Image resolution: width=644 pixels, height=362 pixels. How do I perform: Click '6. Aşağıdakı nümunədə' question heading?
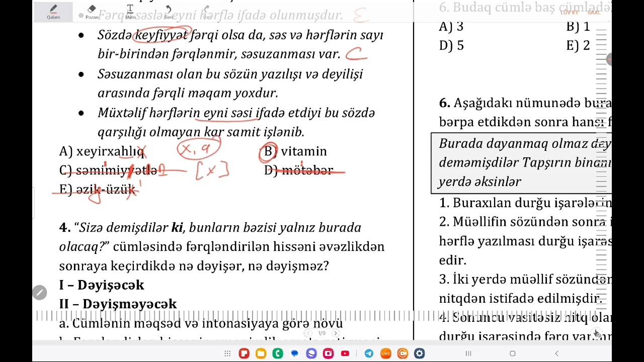coord(525,103)
